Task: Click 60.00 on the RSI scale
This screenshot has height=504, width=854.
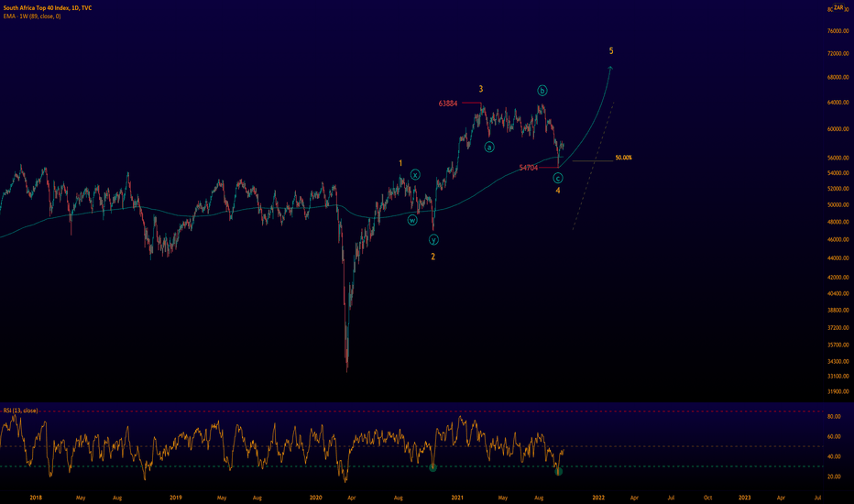Action: (x=834, y=436)
